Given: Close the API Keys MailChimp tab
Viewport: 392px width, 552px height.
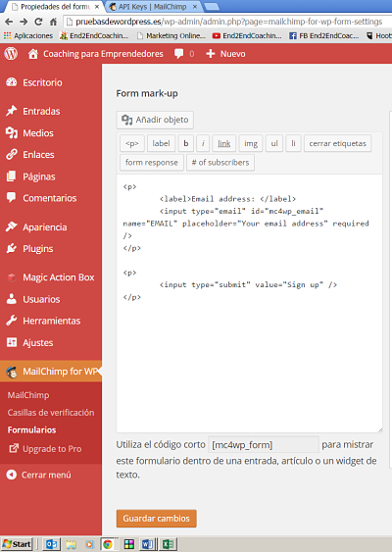Looking at the screenshot, I should [195, 7].
